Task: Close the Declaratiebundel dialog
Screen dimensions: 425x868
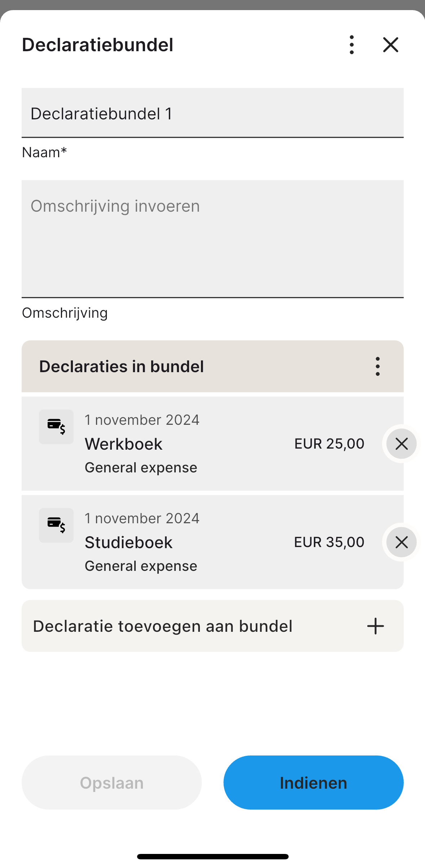Action: pyautogui.click(x=390, y=45)
